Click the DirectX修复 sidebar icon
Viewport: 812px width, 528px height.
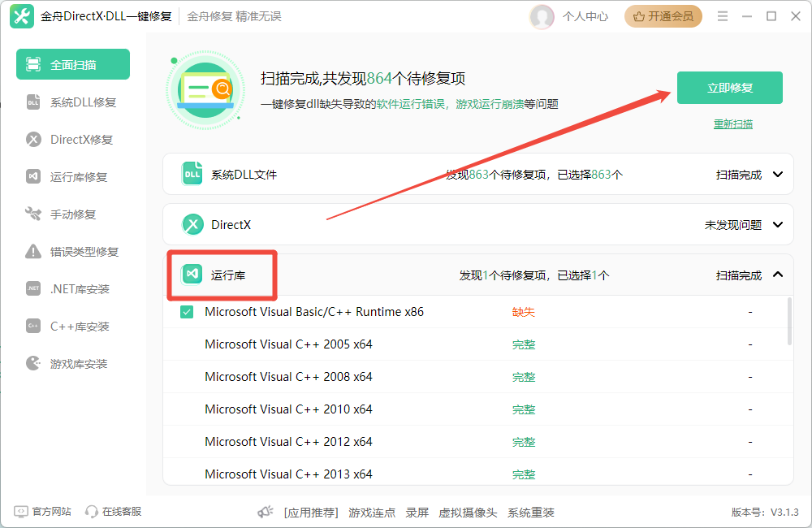[33, 140]
